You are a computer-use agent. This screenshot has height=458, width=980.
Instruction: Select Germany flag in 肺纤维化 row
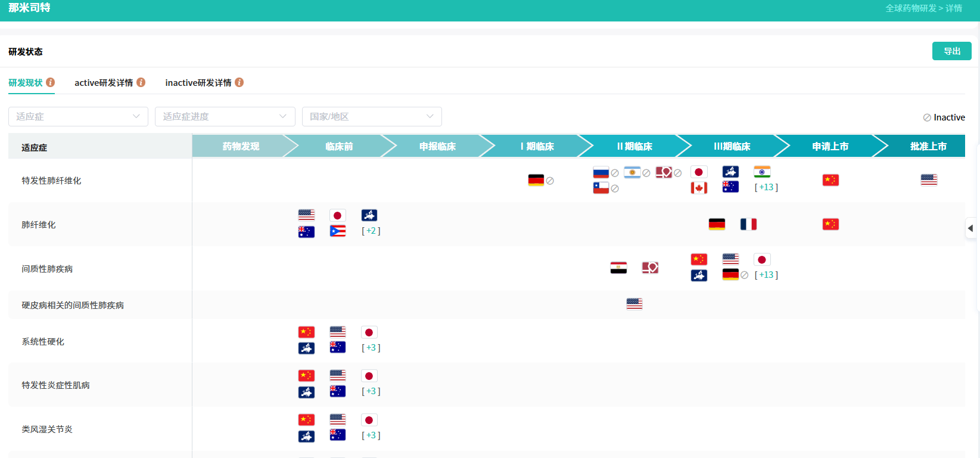coord(717,224)
